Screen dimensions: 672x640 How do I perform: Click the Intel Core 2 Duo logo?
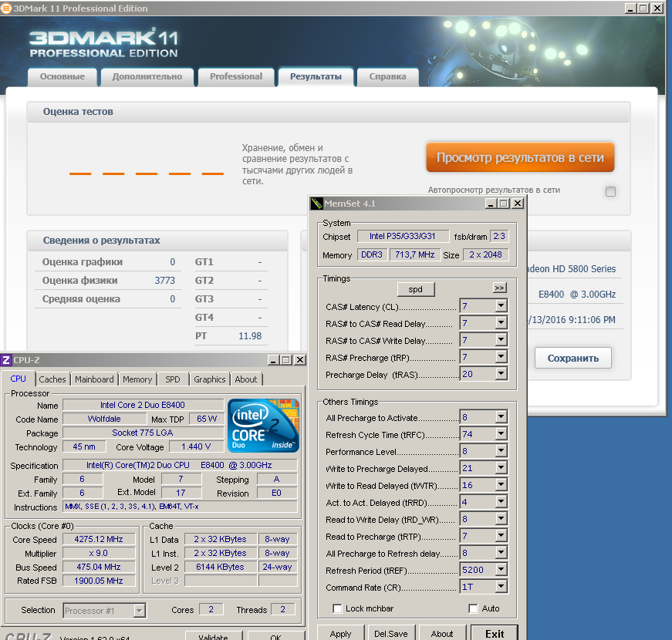263,426
